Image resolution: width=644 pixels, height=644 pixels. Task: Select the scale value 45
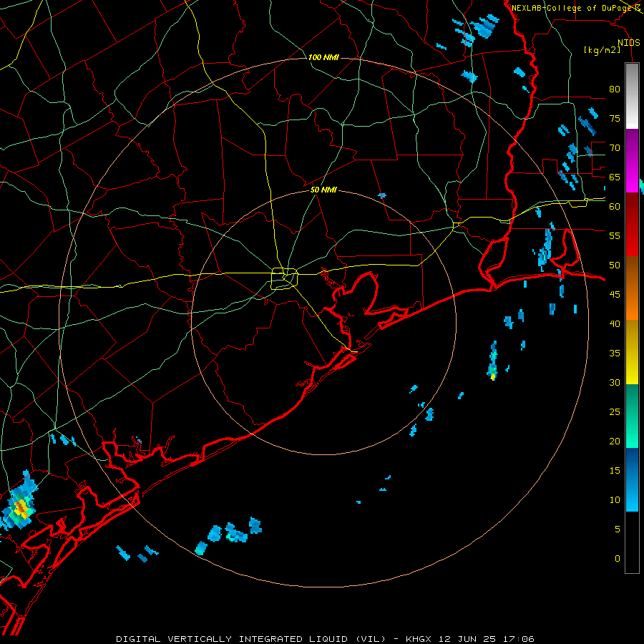tap(615, 295)
